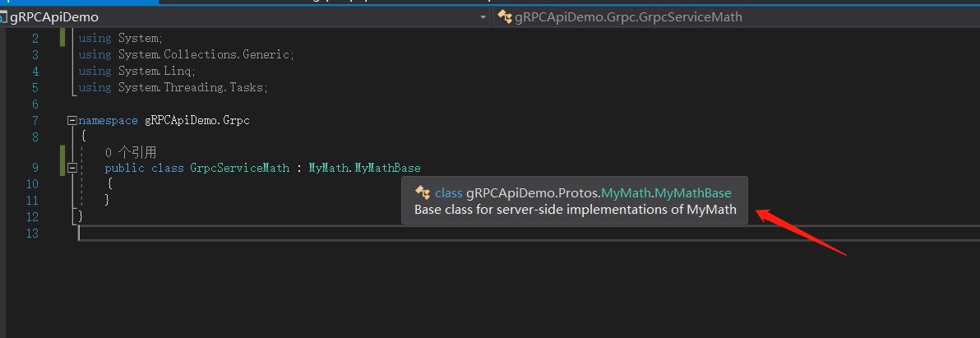The width and height of the screenshot is (980, 338).
Task: Click the public keyword on line 9
Action: coord(124,168)
